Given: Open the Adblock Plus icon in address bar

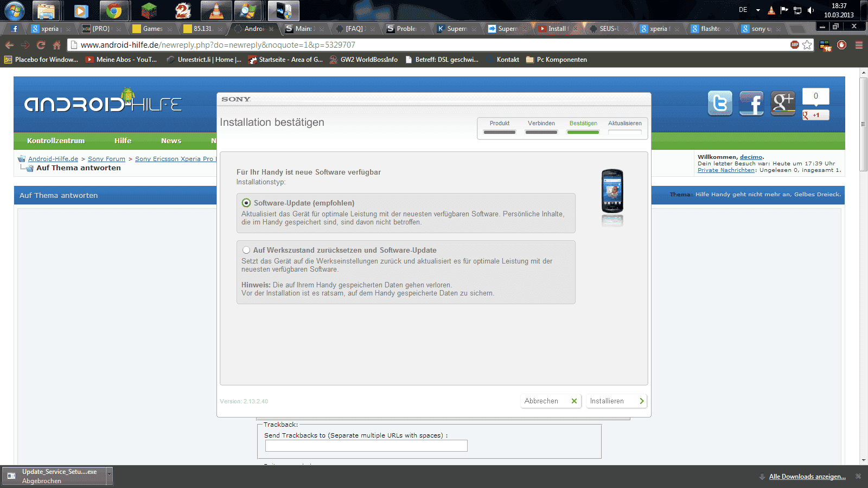Looking at the screenshot, I should [795, 44].
